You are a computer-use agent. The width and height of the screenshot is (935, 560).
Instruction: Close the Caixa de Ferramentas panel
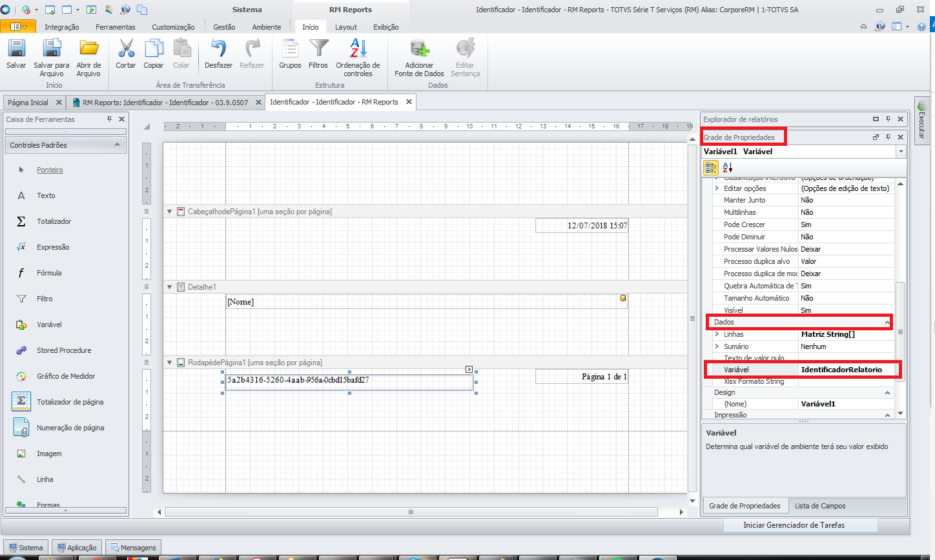pos(121,119)
